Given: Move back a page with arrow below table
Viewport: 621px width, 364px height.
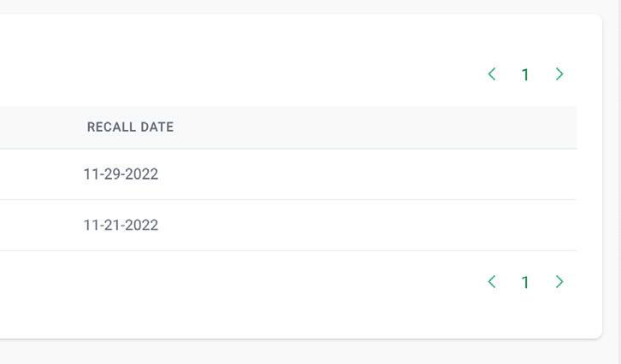Looking at the screenshot, I should pos(492,282).
